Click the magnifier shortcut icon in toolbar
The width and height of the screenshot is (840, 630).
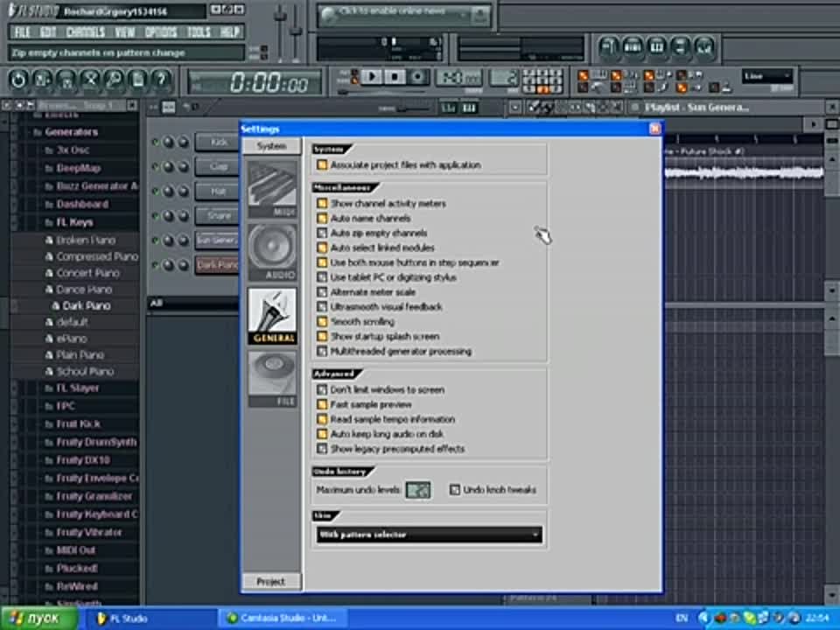click(x=114, y=80)
